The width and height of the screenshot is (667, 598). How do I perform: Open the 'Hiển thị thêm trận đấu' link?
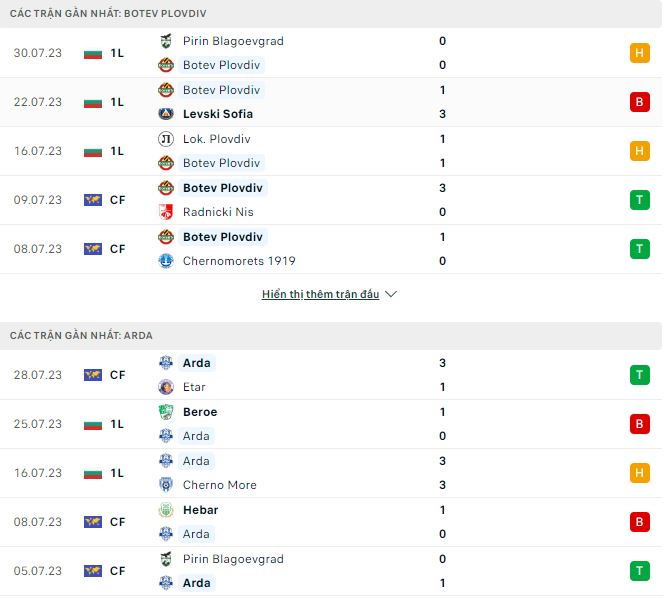coord(320,295)
